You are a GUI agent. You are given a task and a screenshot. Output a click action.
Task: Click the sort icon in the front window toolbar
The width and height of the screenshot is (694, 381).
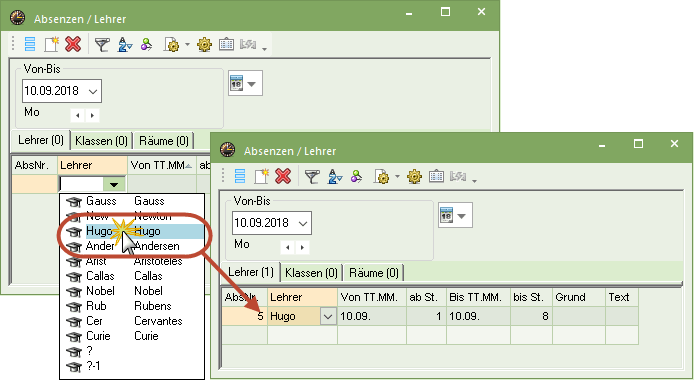tap(335, 177)
